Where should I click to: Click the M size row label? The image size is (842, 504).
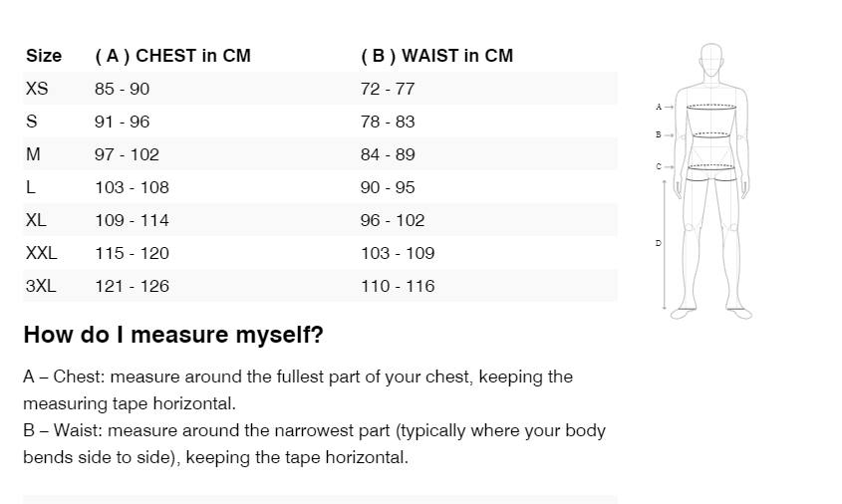click(x=33, y=154)
